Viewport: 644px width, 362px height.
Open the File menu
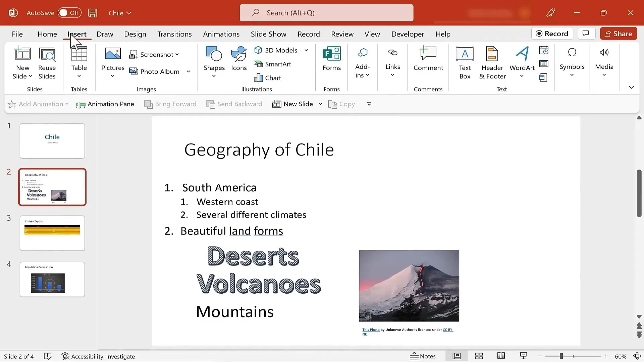[x=17, y=34]
